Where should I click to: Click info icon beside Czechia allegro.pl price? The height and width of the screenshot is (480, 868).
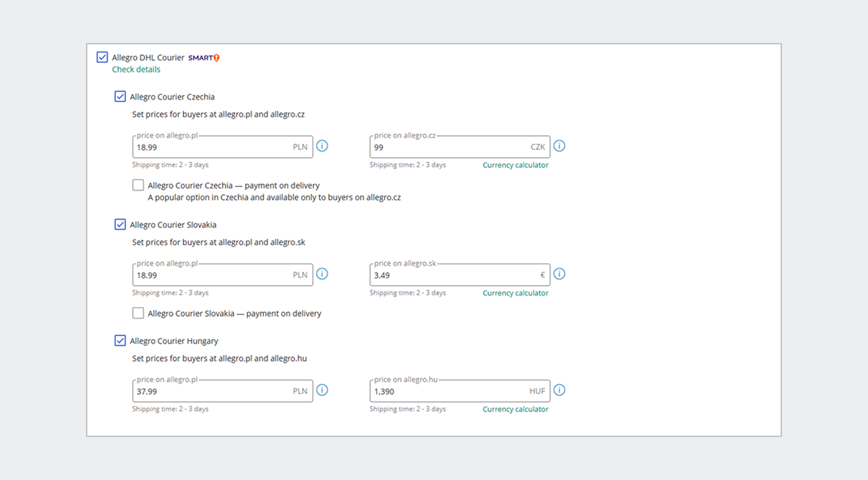click(x=323, y=146)
